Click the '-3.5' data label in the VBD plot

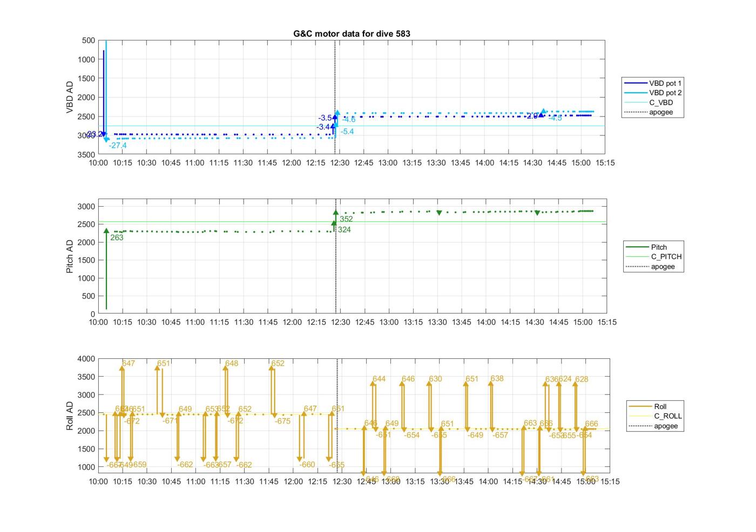pyautogui.click(x=325, y=118)
